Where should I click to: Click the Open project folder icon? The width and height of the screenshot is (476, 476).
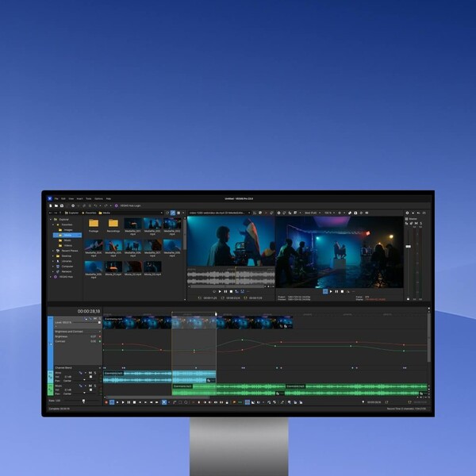click(56, 205)
